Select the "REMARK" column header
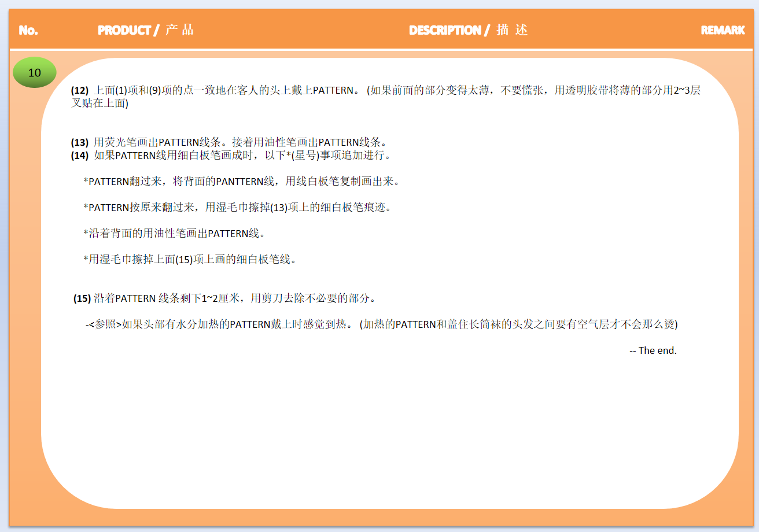The image size is (759, 532). pos(723,30)
